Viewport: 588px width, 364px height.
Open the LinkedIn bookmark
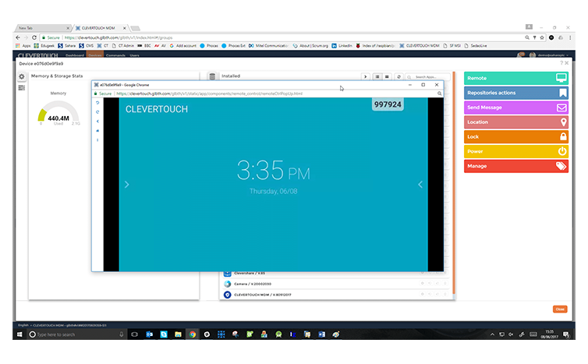[x=342, y=46]
